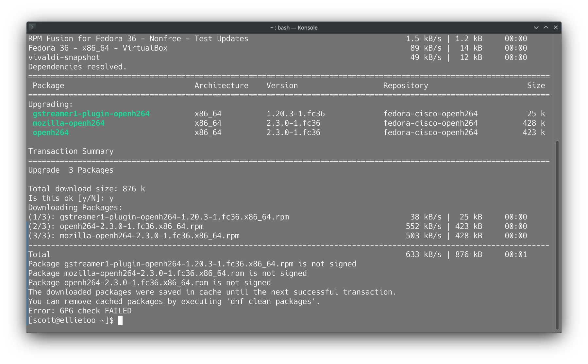The width and height of the screenshot is (588, 364).
Task: Maximize the Konsole window
Action: tap(546, 27)
